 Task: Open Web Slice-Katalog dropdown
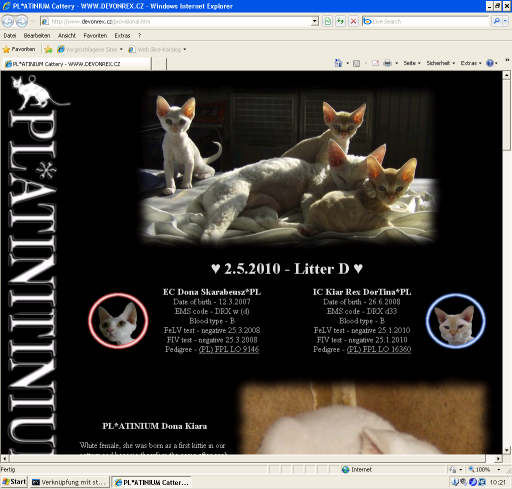157,49
